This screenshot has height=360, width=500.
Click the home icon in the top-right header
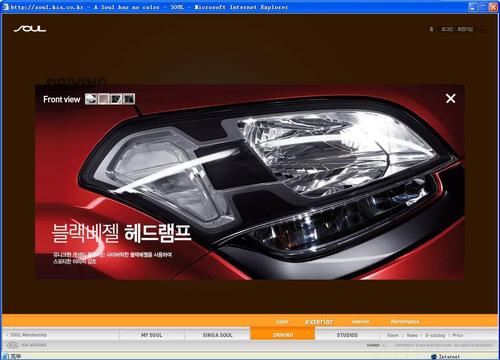tap(431, 29)
